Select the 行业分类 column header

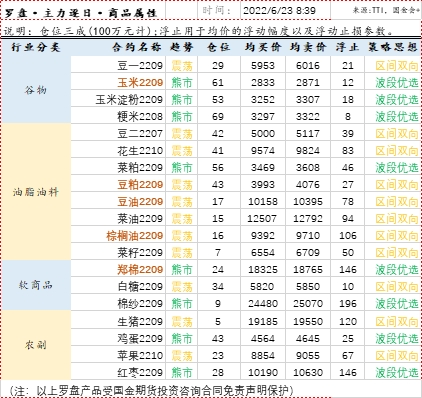click(x=35, y=47)
